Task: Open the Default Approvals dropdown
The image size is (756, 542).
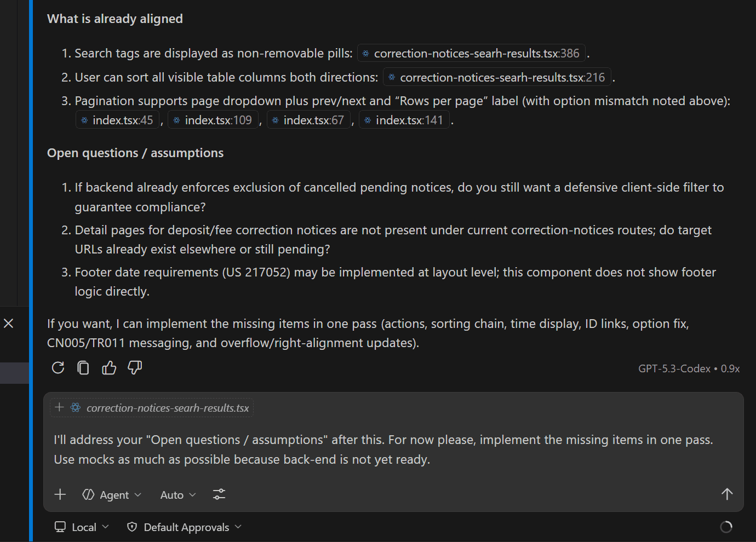Action: click(184, 527)
